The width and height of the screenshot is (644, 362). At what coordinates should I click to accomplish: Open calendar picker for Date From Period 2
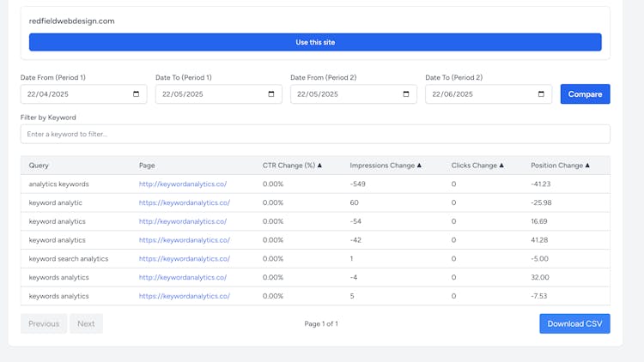click(x=406, y=94)
